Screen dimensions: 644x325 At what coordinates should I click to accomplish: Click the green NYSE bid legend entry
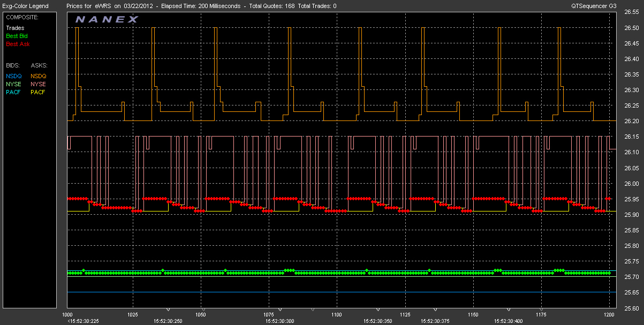(13, 84)
